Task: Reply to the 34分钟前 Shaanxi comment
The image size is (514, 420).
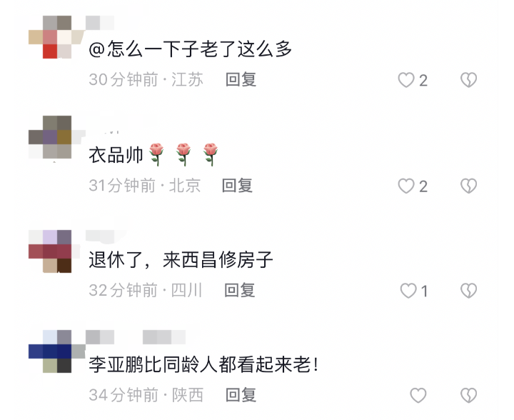Action: pos(241,395)
